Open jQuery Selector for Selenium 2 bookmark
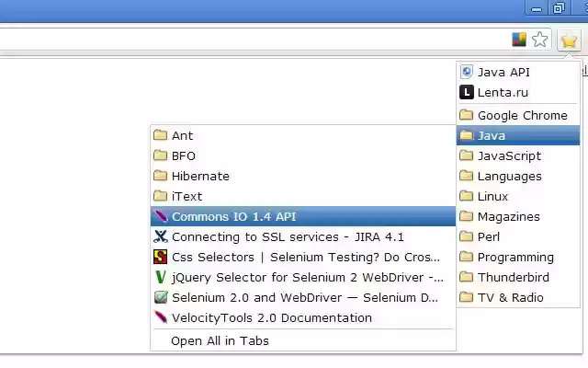 click(x=303, y=278)
